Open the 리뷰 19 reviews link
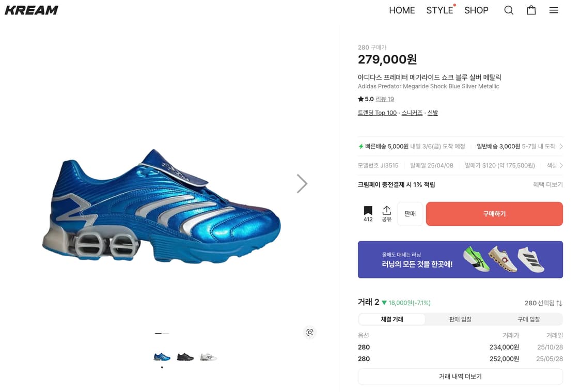Image resolution: width=581 pixels, height=392 pixels. pos(385,99)
